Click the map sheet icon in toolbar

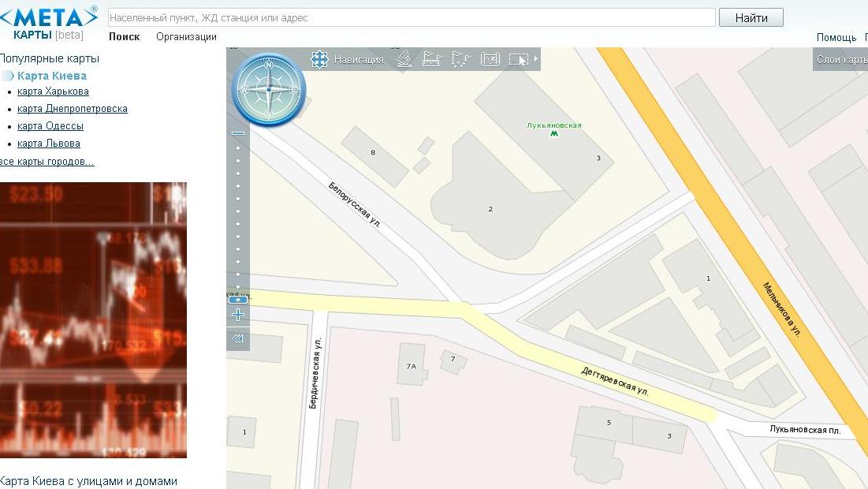[x=490, y=59]
